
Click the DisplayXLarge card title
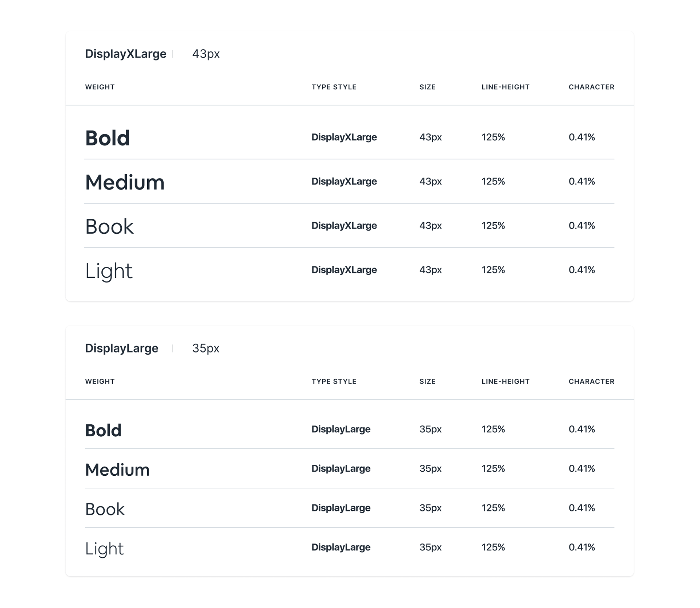(125, 54)
